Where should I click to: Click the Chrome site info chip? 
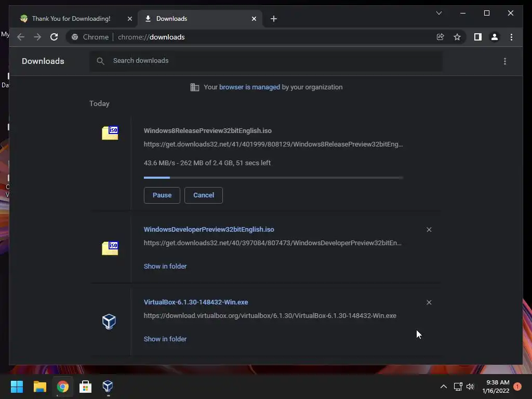point(90,37)
